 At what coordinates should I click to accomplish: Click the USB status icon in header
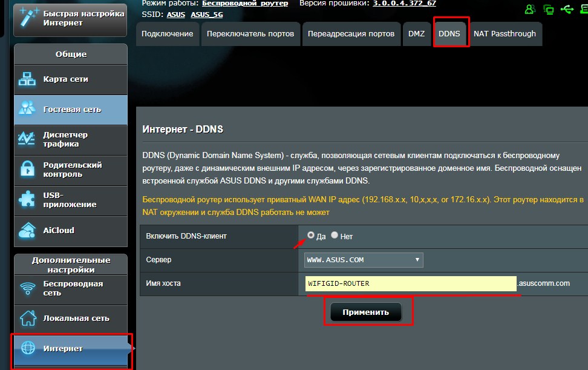(567, 9)
